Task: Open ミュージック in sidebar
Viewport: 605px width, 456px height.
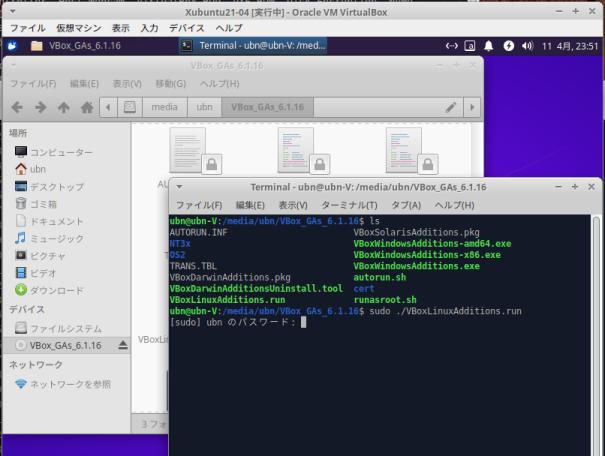Action: tap(49, 239)
